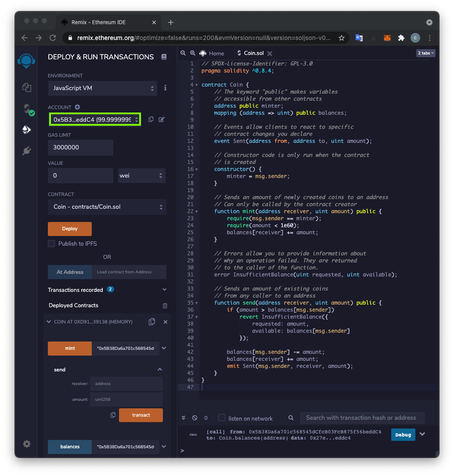Click the plus icon next to ACCOUNT

click(x=77, y=107)
